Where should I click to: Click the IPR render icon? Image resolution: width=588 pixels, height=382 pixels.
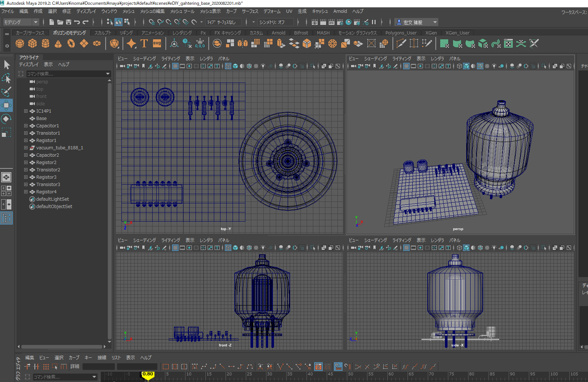332,22
